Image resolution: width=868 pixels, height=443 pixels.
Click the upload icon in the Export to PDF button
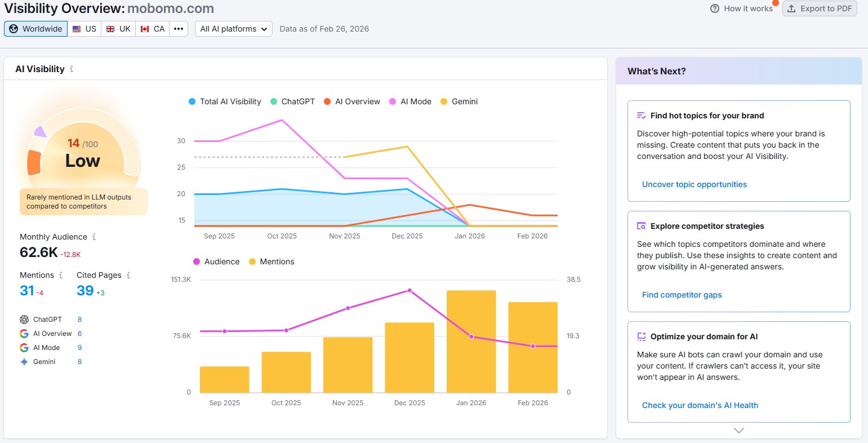[791, 8]
